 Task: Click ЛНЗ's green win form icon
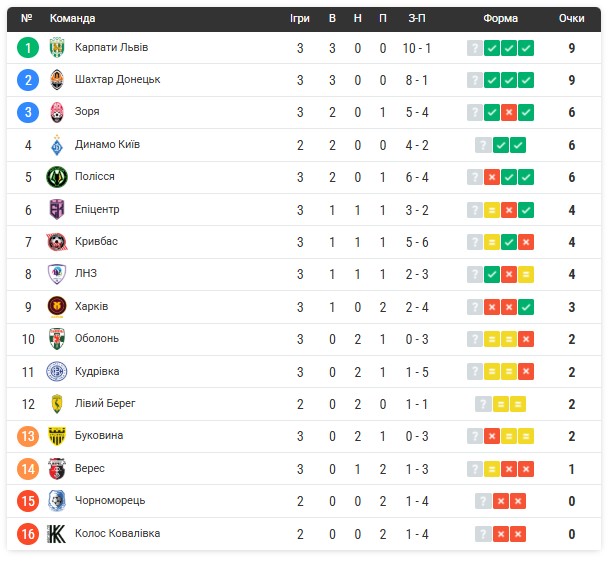click(x=492, y=275)
